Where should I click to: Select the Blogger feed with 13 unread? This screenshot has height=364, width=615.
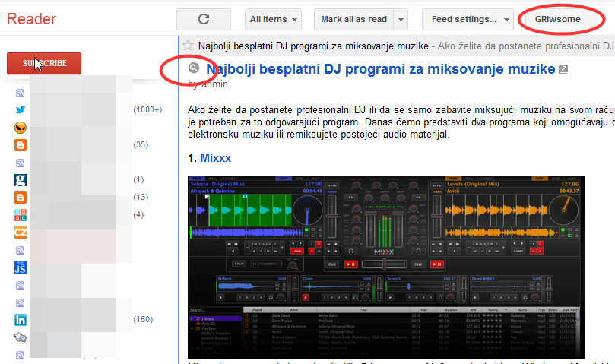[x=21, y=198]
